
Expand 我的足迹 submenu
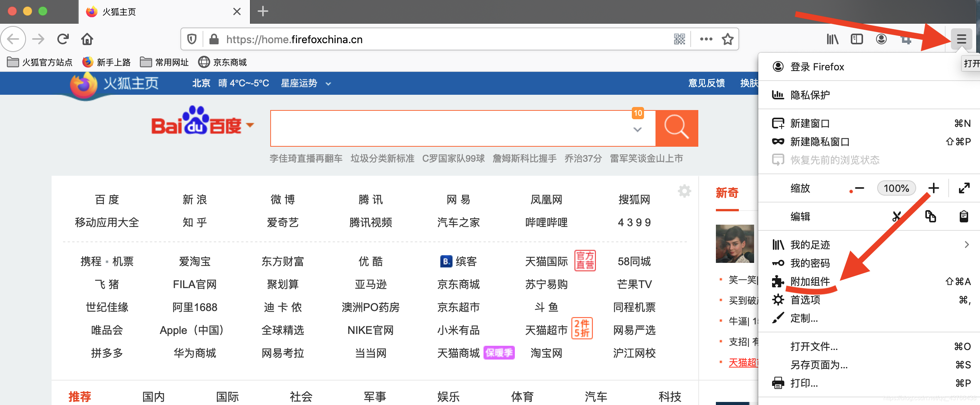click(x=869, y=245)
